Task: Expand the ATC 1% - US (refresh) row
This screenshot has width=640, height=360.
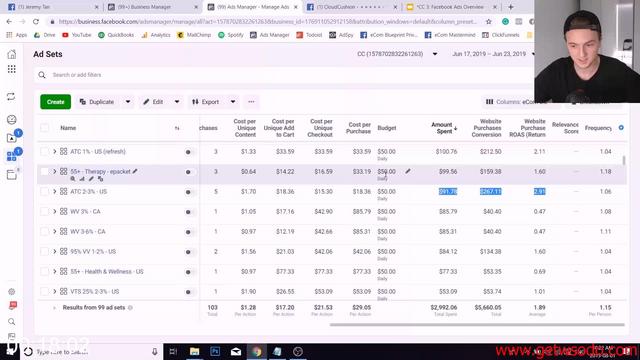Action: pyautogui.click(x=55, y=151)
